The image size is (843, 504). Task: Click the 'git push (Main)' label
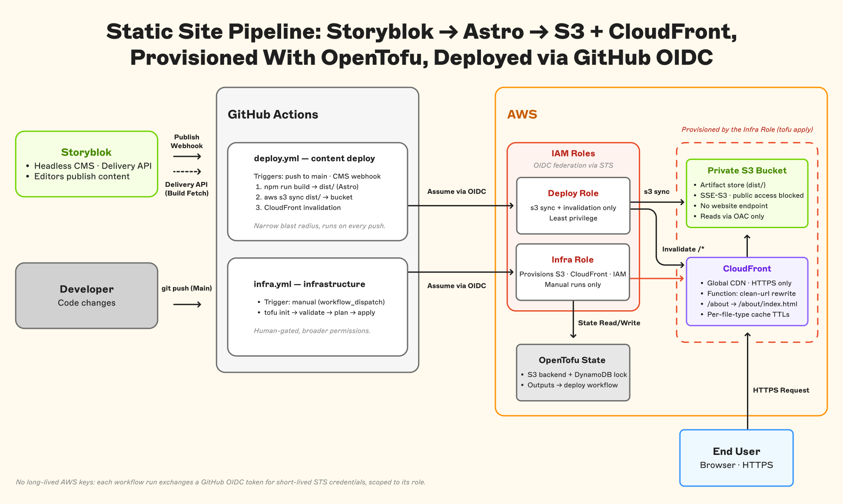pos(187,288)
